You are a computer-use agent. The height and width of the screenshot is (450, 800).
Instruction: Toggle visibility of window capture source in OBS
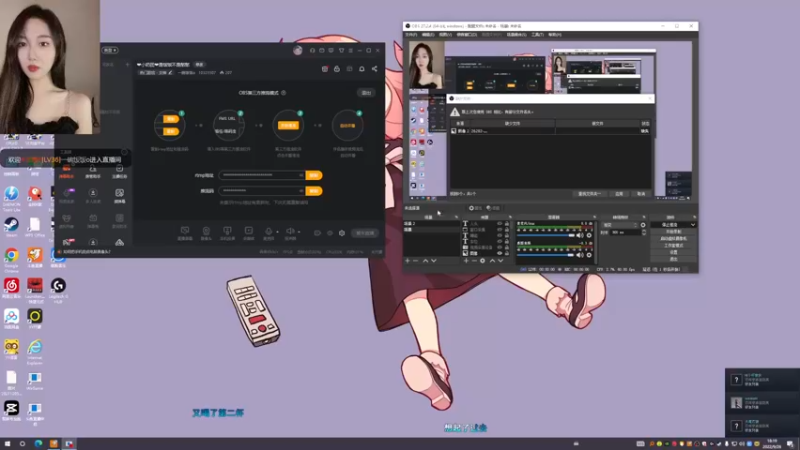click(x=499, y=230)
